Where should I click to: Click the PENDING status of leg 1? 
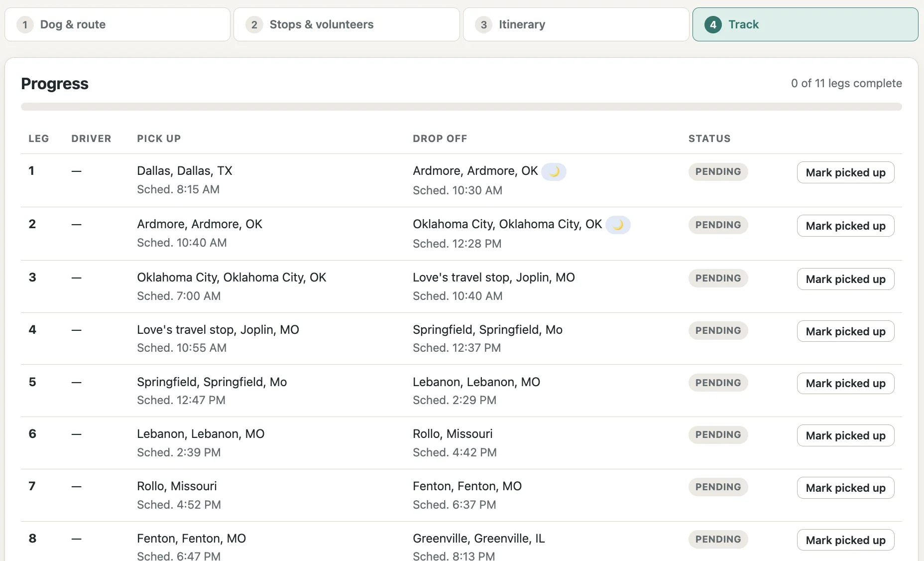click(718, 171)
